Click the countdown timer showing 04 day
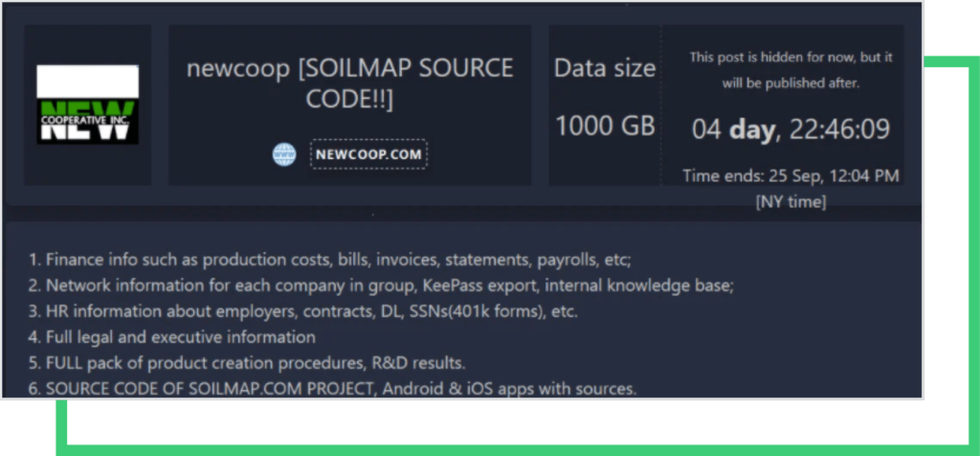The image size is (980, 456). [791, 129]
